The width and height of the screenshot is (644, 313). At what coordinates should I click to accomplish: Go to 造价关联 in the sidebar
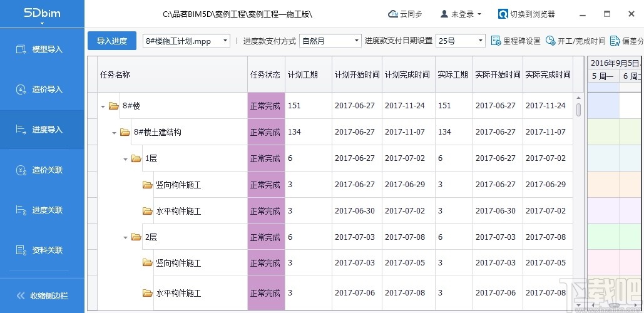pos(43,170)
